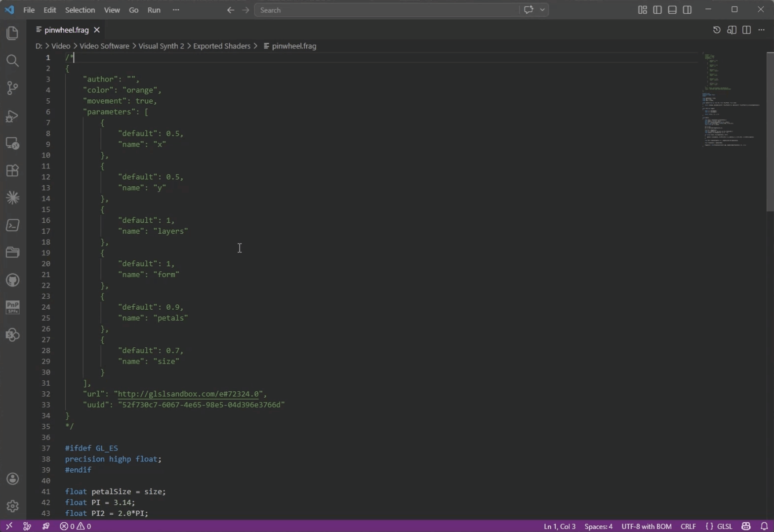
Task: Click the D: drive breadcrumb
Action: coord(39,46)
